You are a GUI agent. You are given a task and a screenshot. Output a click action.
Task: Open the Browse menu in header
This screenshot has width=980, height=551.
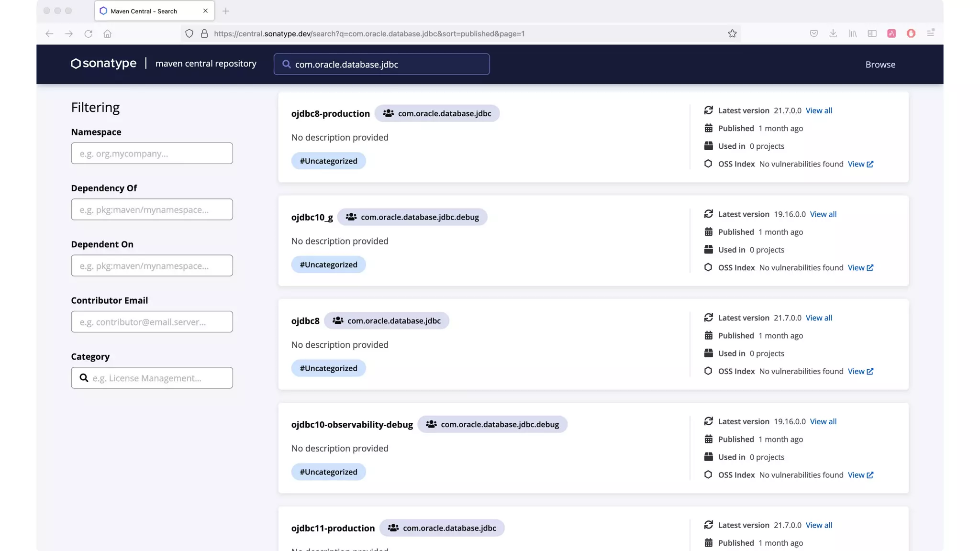880,65
